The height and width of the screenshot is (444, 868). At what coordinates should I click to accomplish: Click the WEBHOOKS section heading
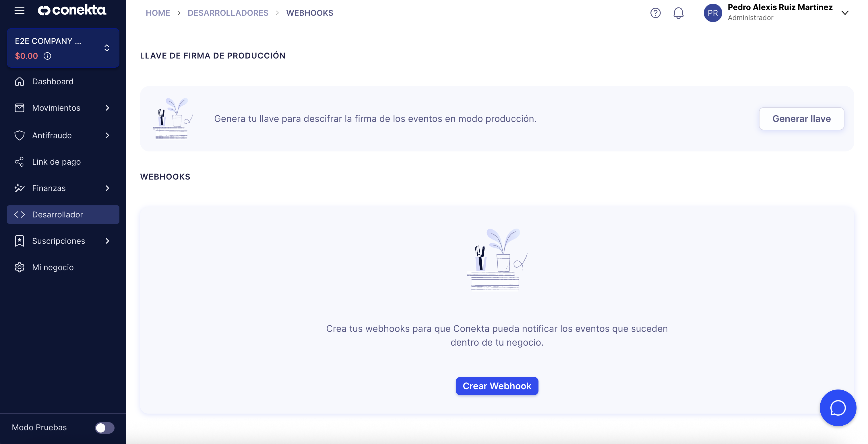[165, 177]
